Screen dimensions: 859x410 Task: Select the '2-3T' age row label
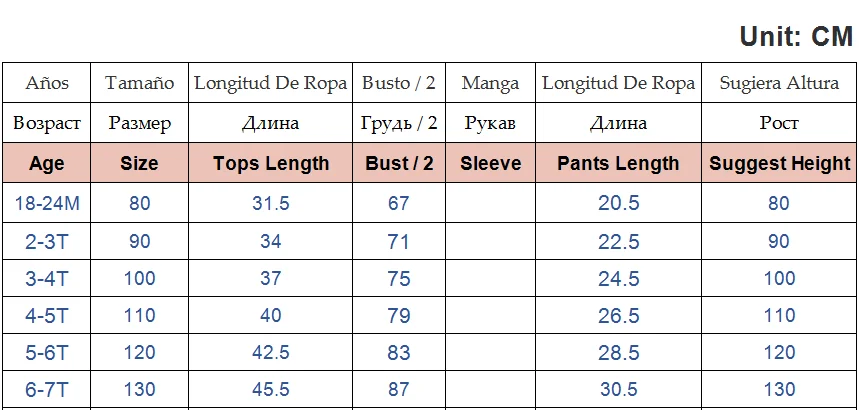[x=47, y=241]
